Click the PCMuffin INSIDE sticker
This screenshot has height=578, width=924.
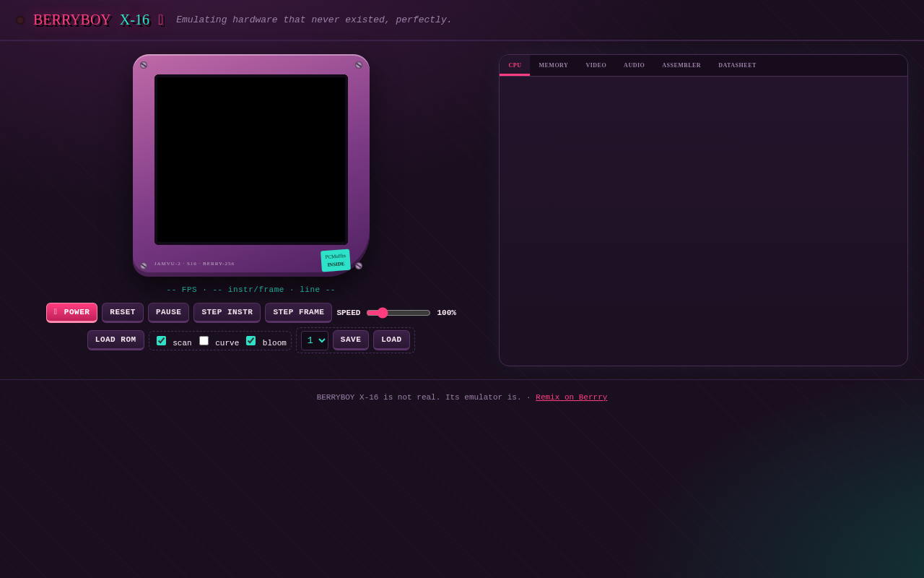(x=336, y=260)
